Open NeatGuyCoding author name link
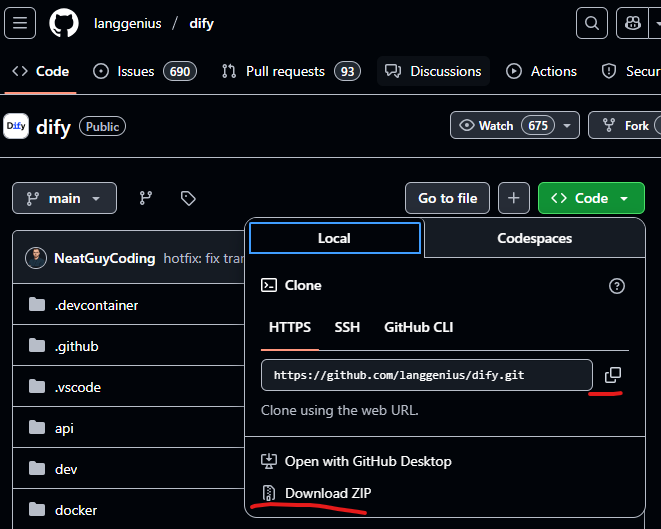 coord(105,258)
